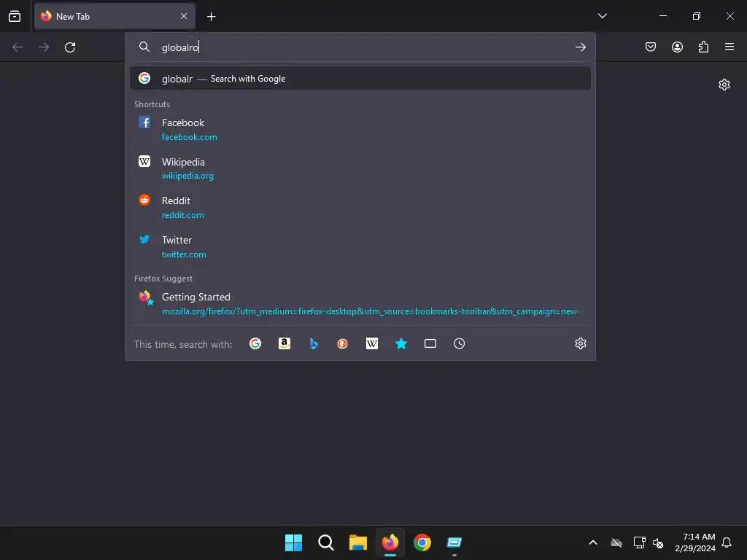Open a new tab with plus button
Screen dimensions: 747x560
pyautogui.click(x=211, y=17)
